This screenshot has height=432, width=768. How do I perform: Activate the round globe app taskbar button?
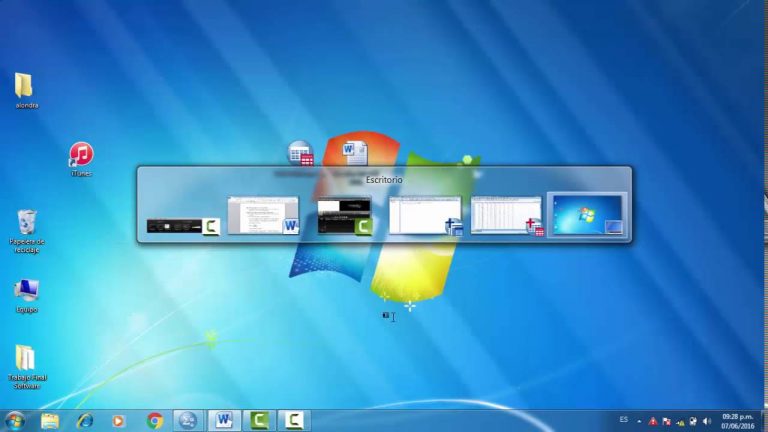coord(188,420)
